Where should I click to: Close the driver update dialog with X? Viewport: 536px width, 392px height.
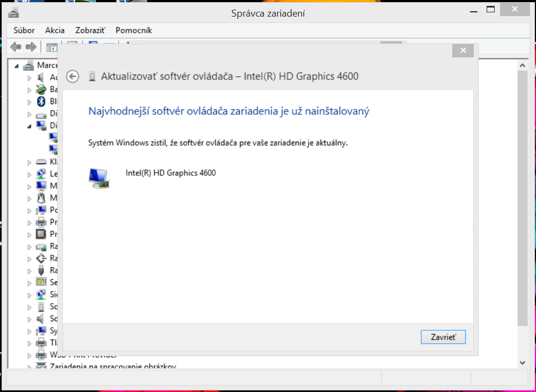click(x=462, y=51)
